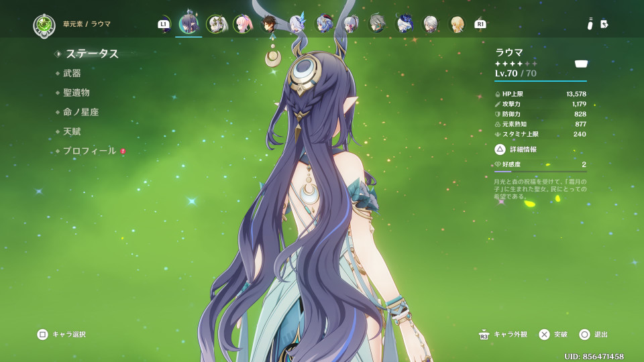Open the 聖遺物 artifacts tab

pos(76,93)
